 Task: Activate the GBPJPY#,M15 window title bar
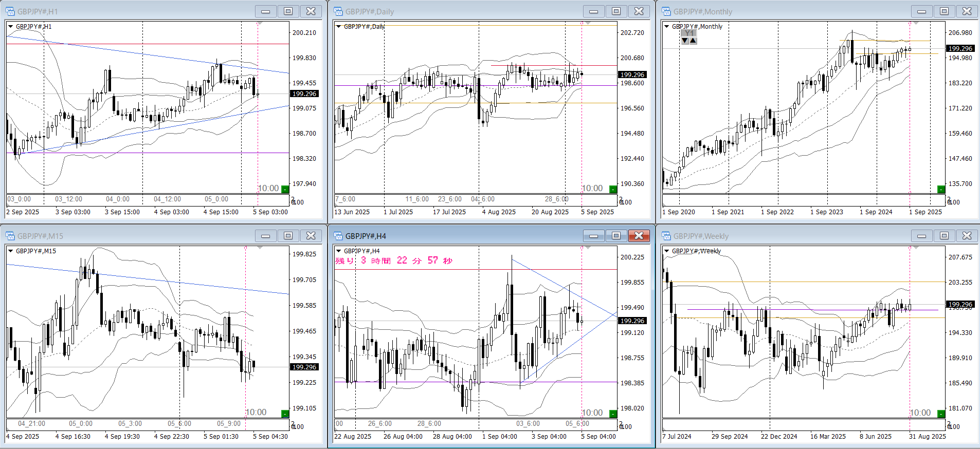[x=129, y=236]
